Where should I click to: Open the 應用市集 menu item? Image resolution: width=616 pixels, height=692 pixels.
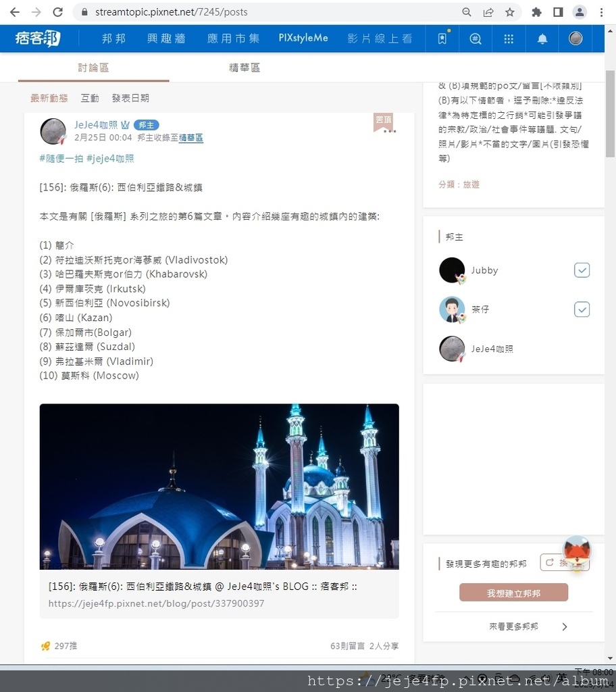tap(233, 39)
